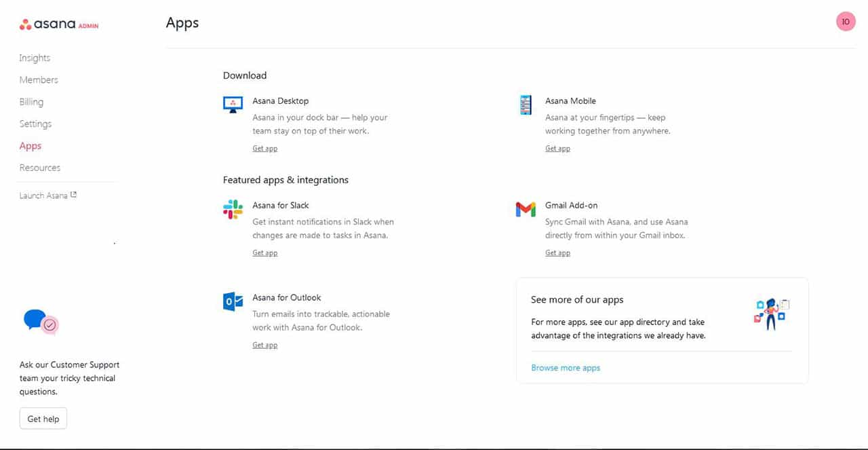Click the Asana Desktop title
The image size is (868, 450).
281,101
